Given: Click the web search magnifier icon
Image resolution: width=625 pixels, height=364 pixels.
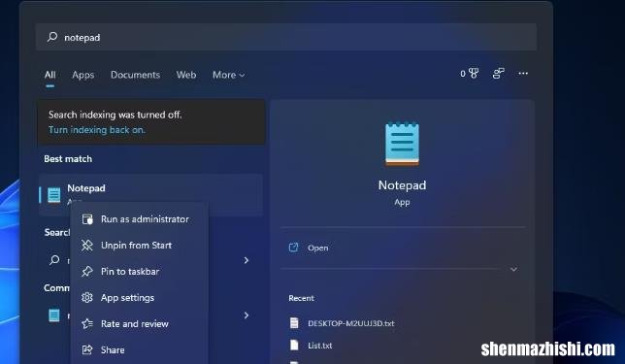Looking at the screenshot, I should [x=54, y=260].
